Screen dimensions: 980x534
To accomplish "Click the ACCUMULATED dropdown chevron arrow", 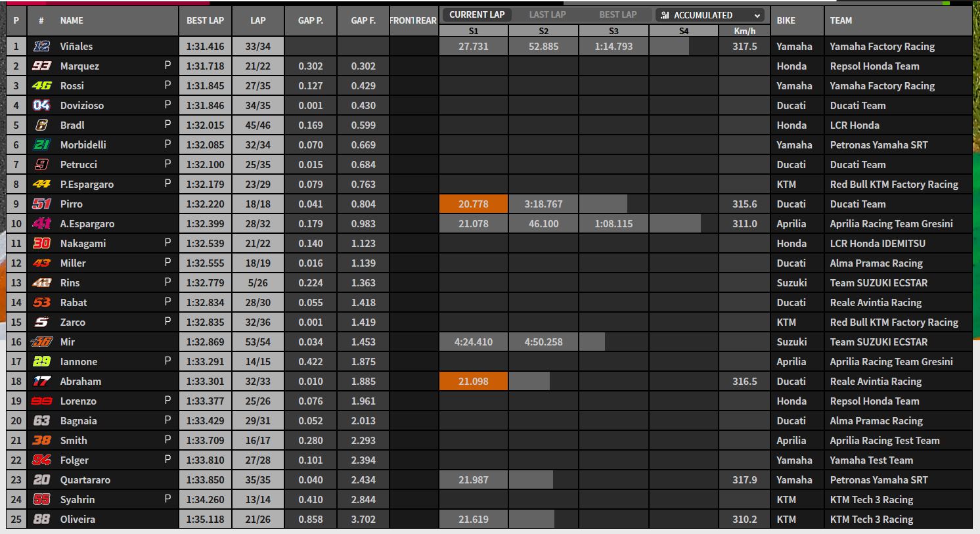I will click(757, 15).
